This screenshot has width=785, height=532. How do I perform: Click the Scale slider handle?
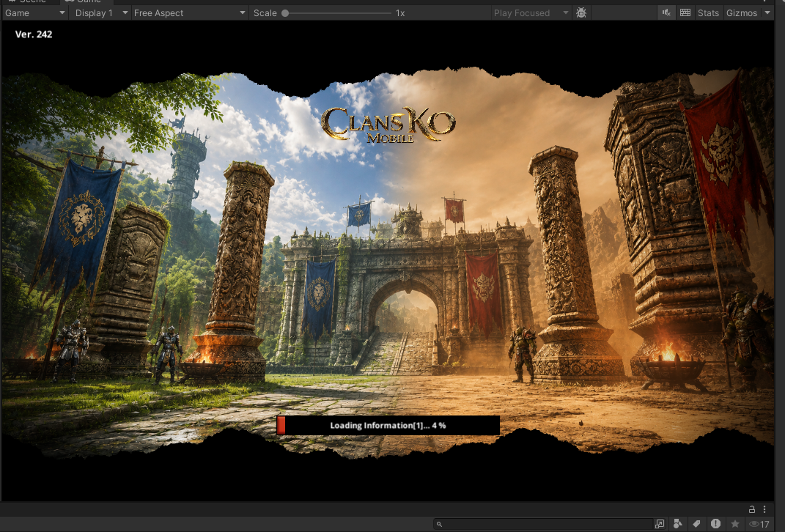[285, 13]
